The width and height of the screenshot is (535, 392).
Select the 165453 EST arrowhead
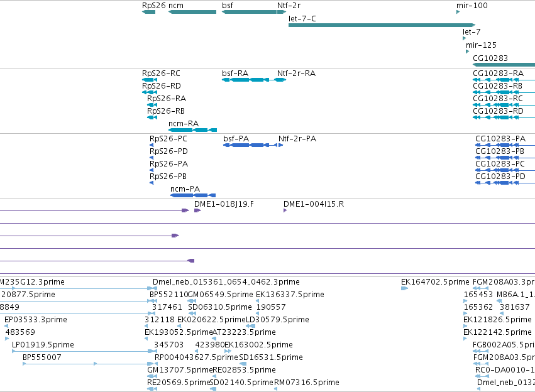click(x=465, y=301)
